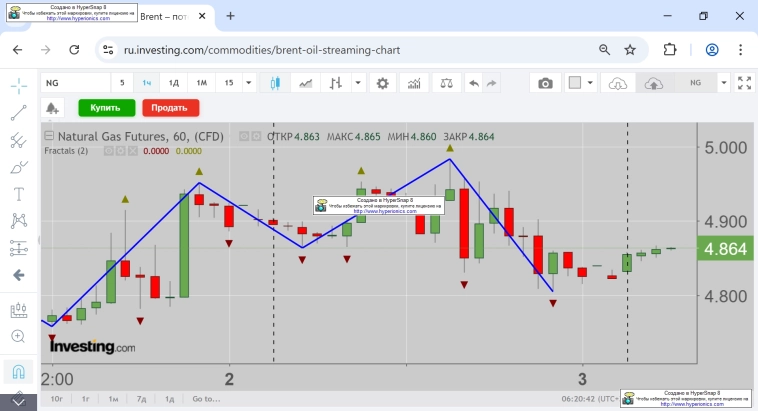Take a chart snapshot with camera icon
This screenshot has height=411, width=758.
(545, 84)
